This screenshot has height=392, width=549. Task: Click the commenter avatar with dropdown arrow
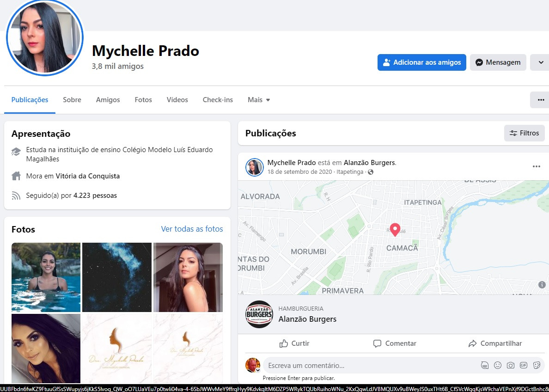(252, 365)
